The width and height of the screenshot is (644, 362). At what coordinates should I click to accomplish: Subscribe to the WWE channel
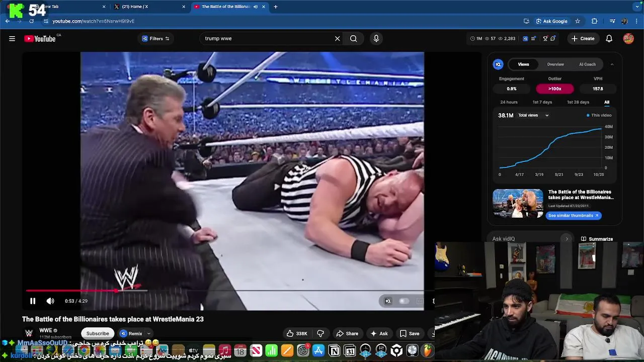(98, 333)
